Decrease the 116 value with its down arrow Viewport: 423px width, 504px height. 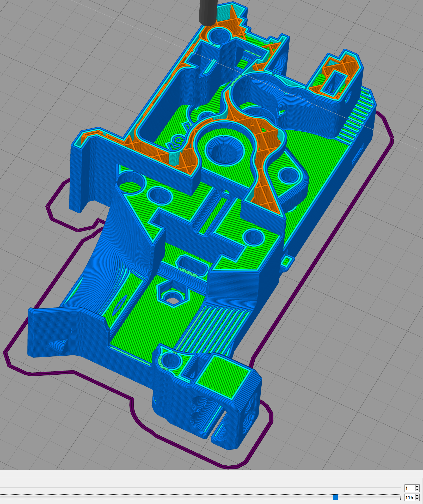(x=417, y=499)
